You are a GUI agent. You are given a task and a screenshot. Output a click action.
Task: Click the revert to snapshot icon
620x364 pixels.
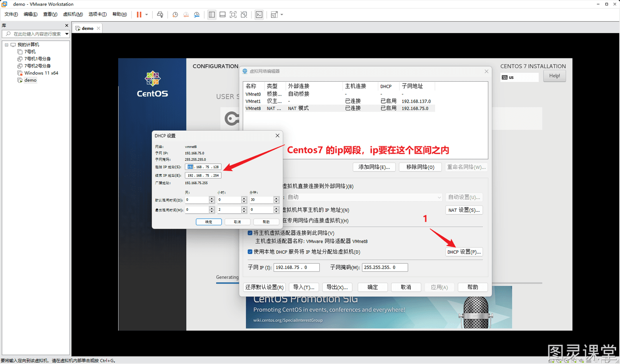click(x=186, y=15)
